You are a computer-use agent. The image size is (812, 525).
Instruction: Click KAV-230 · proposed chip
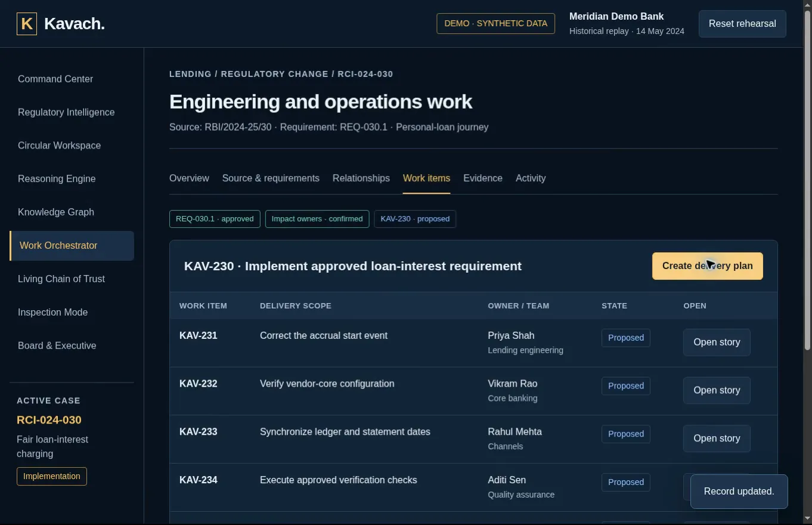point(415,219)
